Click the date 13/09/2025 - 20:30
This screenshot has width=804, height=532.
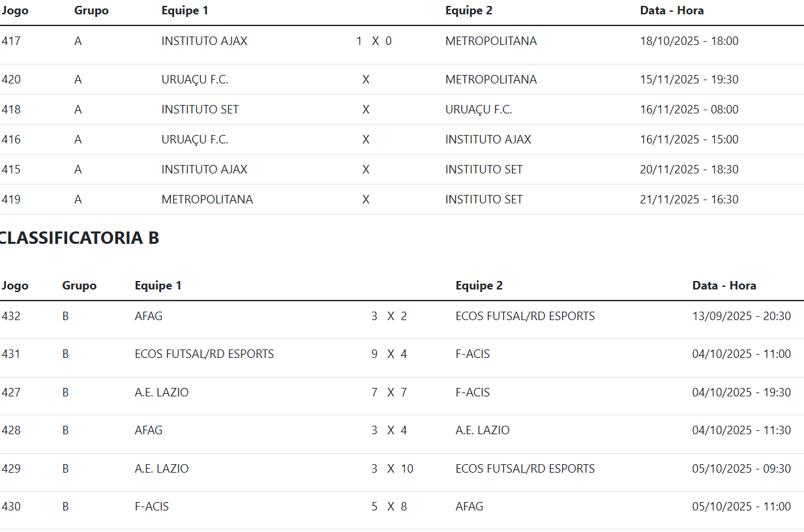741,316
